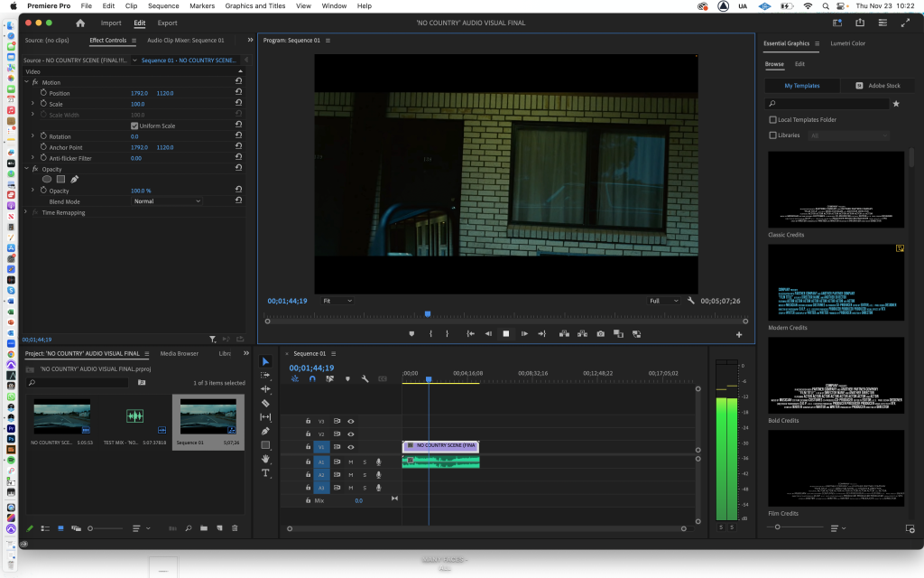Open Program monitor settings wrench
924x578 pixels.
tap(690, 301)
